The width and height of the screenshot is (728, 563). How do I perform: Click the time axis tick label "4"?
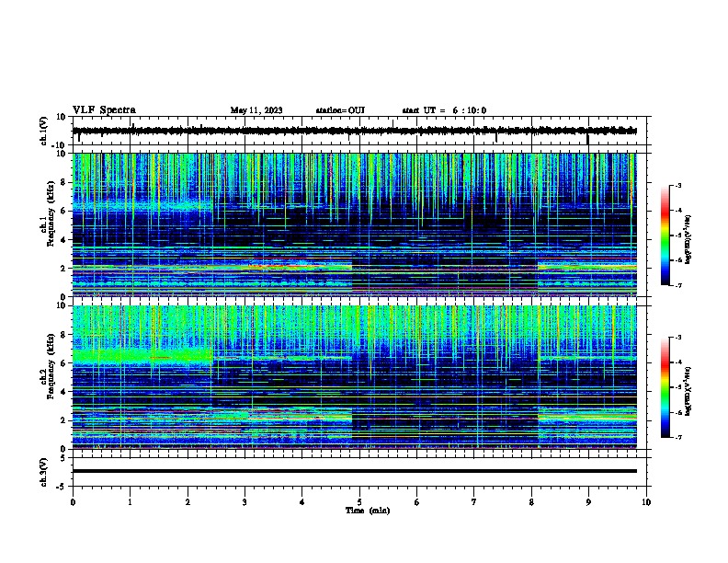pos(302,502)
